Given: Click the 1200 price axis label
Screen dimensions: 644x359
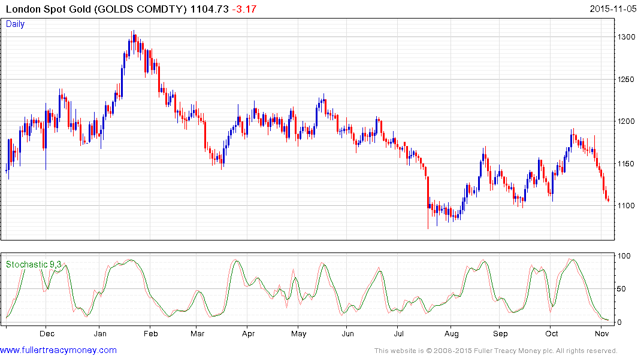Looking at the screenshot, I should [x=627, y=121].
